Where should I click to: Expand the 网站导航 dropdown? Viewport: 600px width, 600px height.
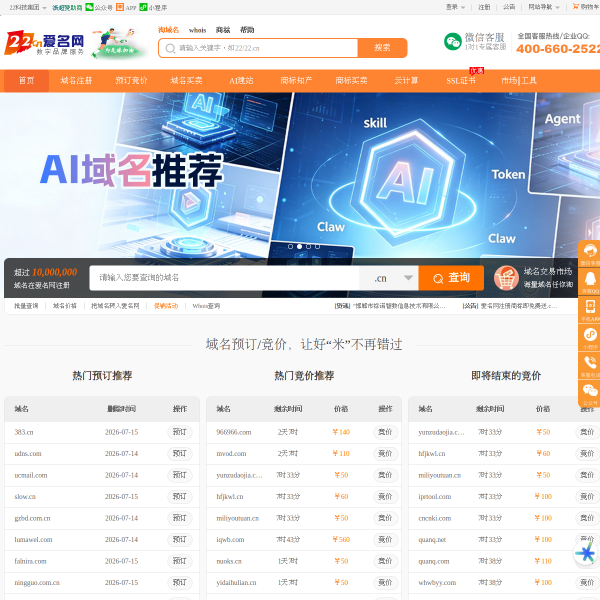[543, 7]
